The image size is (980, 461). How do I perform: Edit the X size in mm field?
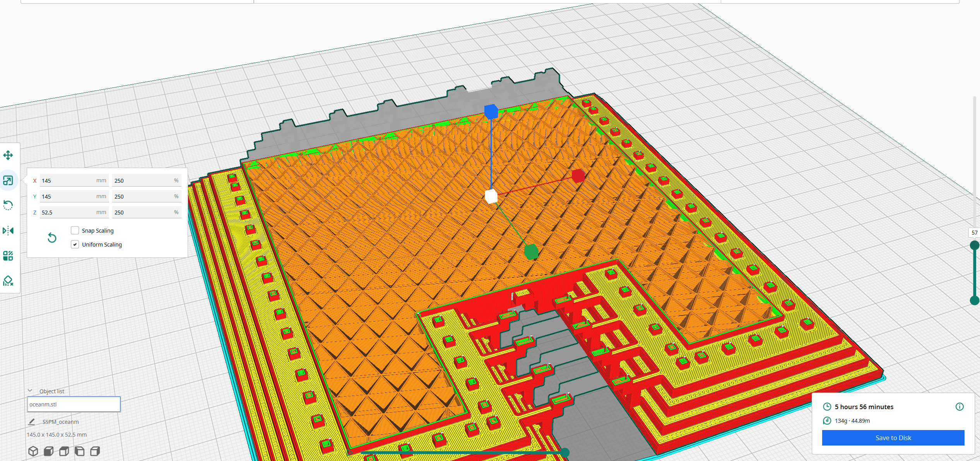74,180
